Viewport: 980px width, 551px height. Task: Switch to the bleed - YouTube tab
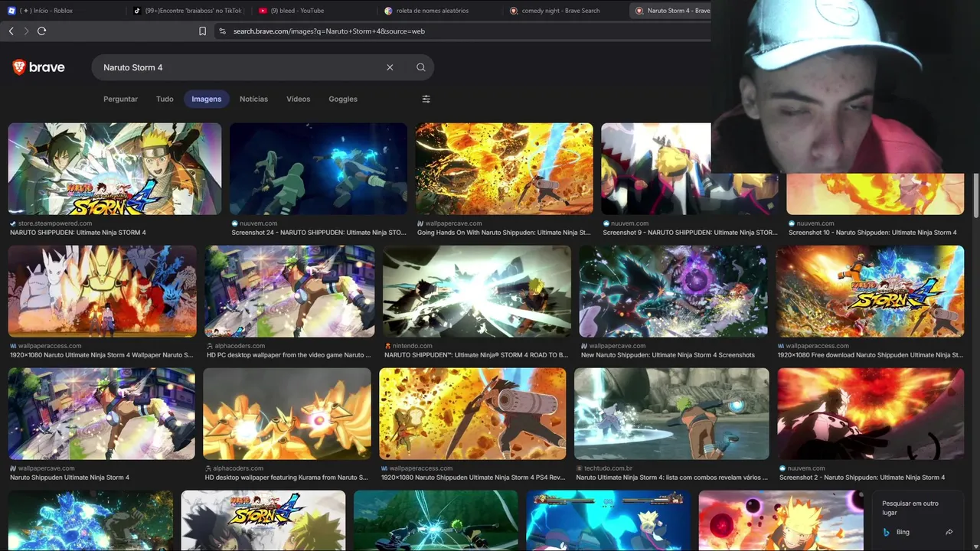312,11
